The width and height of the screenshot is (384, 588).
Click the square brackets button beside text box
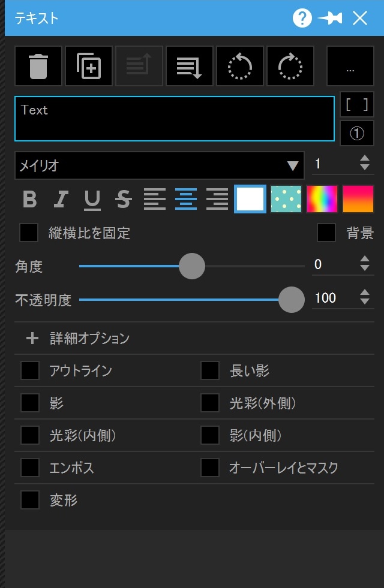pyautogui.click(x=357, y=104)
